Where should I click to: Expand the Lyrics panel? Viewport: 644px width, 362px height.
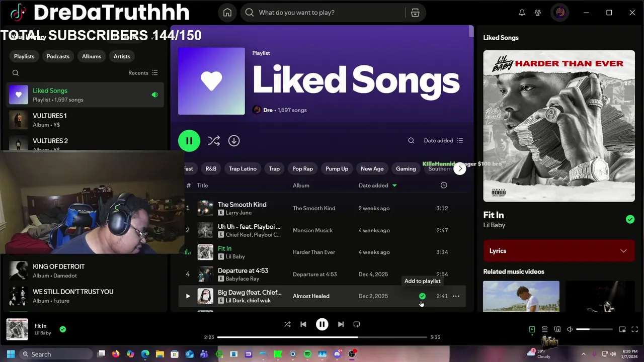click(559, 251)
